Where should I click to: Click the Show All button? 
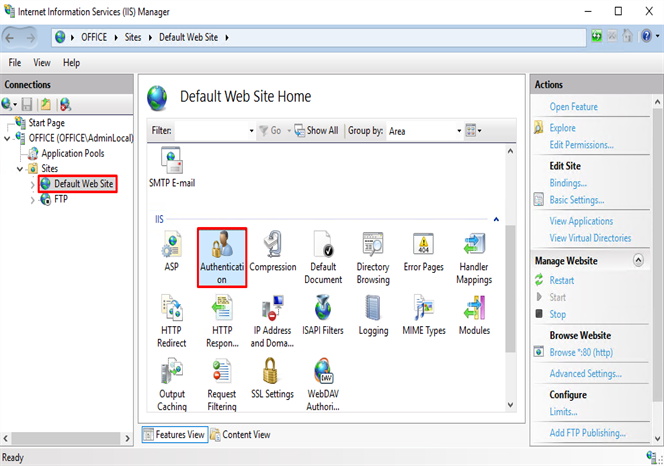tap(317, 130)
